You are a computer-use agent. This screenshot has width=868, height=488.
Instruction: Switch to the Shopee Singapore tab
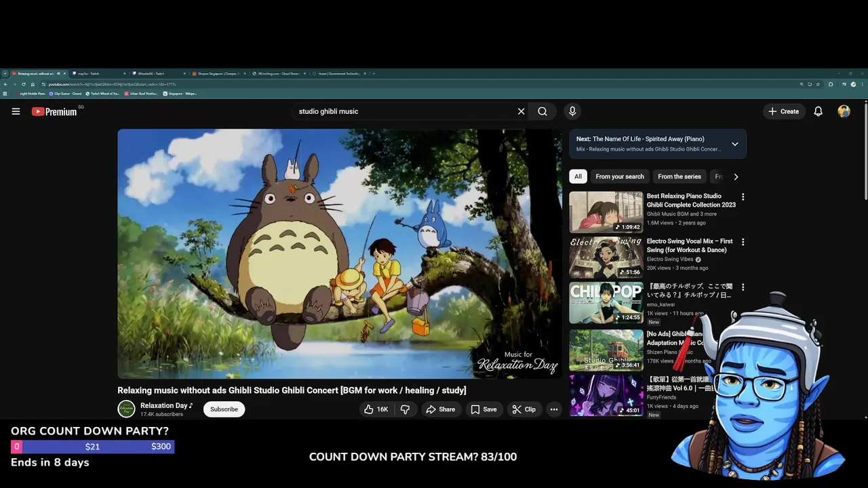click(219, 73)
